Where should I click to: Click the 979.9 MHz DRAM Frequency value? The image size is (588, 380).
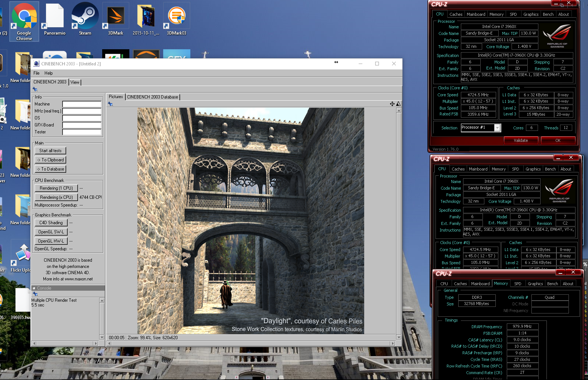pos(522,326)
